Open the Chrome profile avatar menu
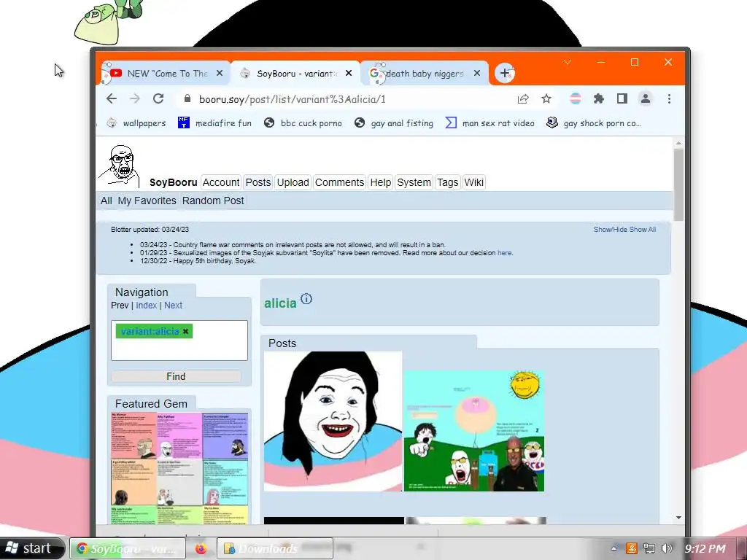747x560 pixels. pos(646,98)
